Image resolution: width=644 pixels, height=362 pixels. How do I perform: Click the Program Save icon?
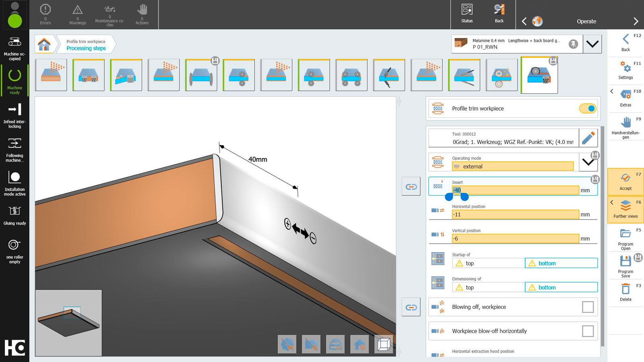click(625, 262)
